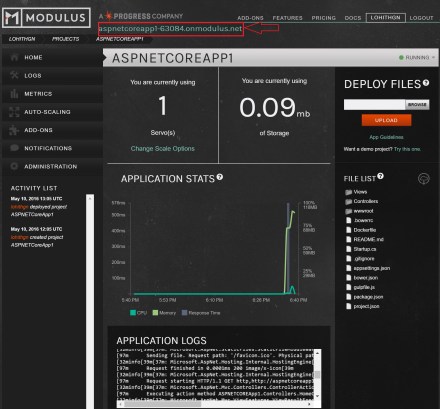Click the Application Stats help icon

pyautogui.click(x=220, y=177)
